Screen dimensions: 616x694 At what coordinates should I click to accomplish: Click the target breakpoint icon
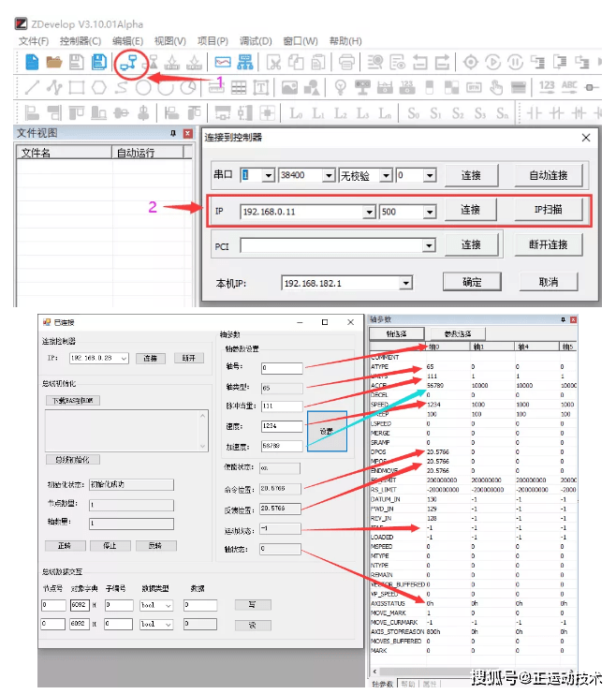tap(470, 62)
